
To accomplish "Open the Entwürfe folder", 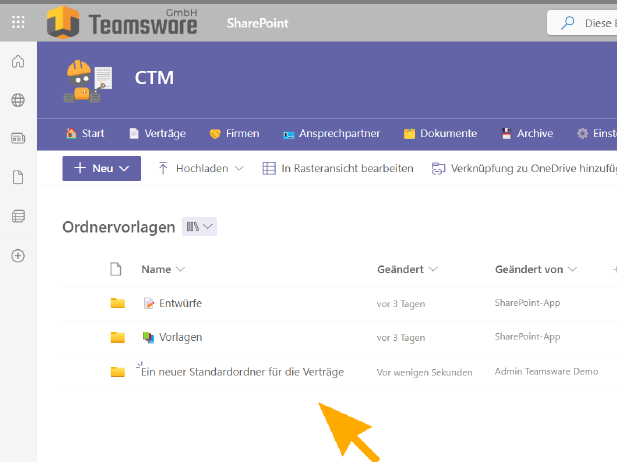I will [x=180, y=303].
